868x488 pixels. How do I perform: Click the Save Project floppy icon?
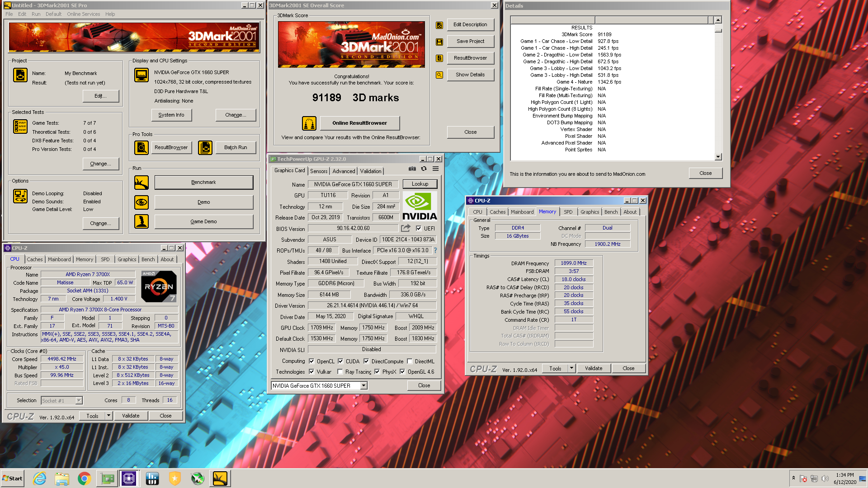[439, 42]
